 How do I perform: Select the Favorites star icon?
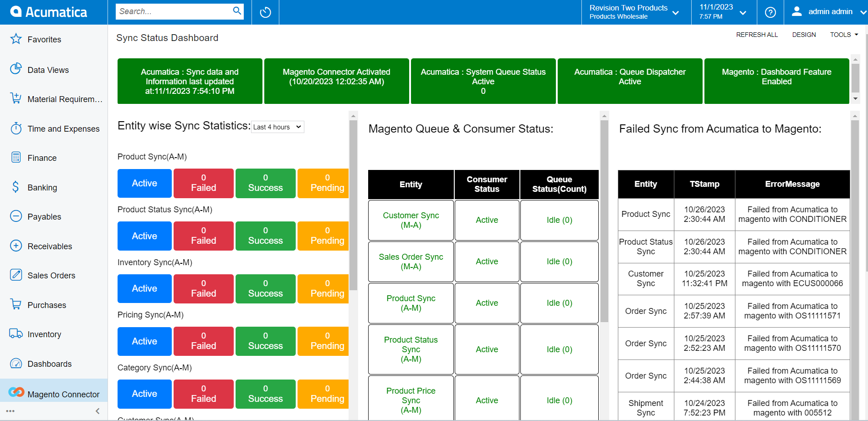16,39
